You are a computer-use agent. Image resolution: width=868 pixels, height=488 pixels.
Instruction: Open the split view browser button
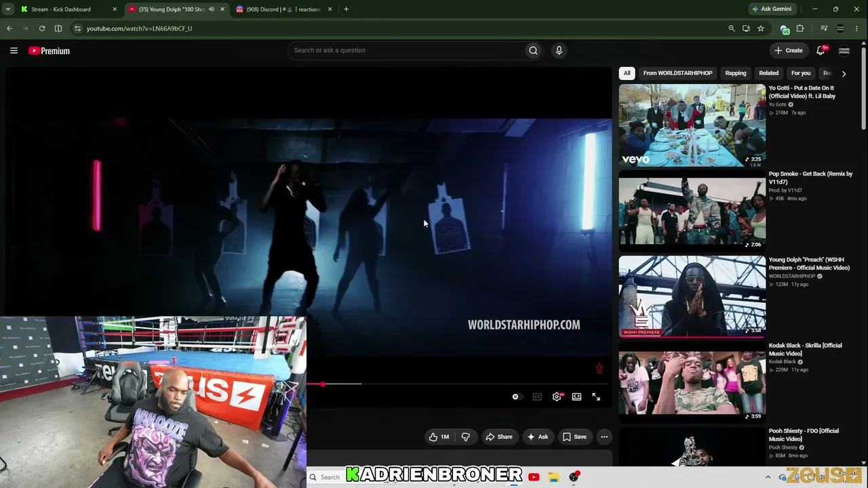point(58,28)
